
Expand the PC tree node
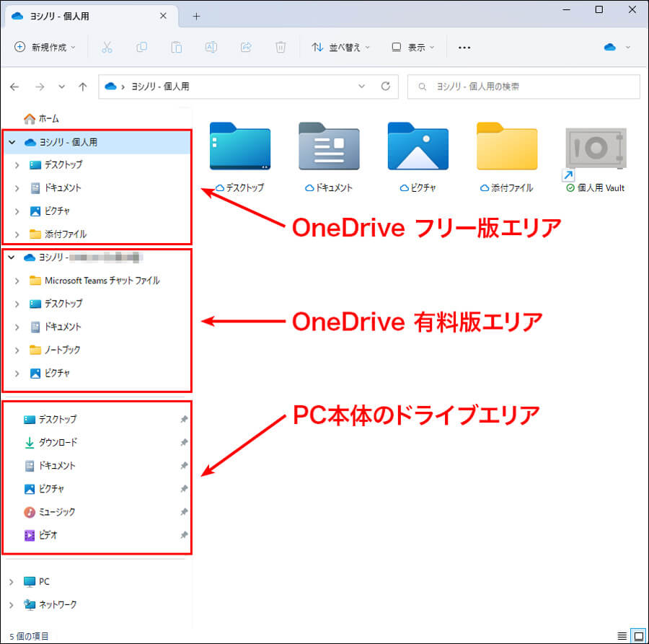[x=11, y=582]
